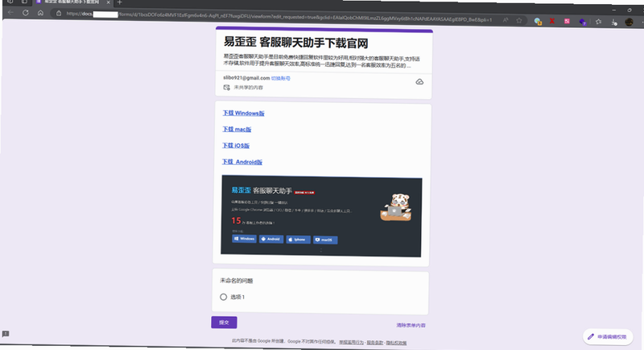This screenshot has height=350, width=644.
Task: Open the browser home page icon
Action: [x=40, y=13]
